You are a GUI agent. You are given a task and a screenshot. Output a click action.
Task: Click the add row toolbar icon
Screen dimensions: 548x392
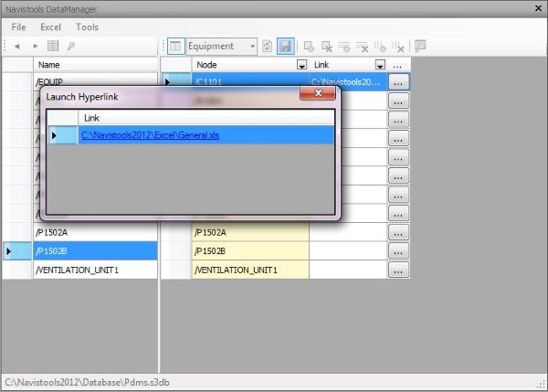coord(310,46)
